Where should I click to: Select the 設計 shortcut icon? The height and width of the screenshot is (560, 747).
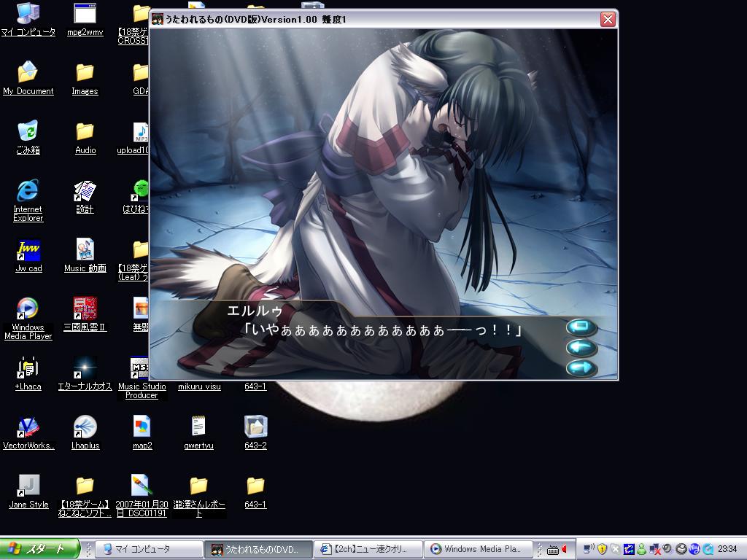[85, 196]
